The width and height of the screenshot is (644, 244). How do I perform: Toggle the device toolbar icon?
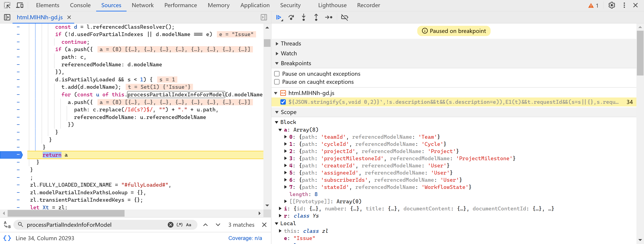click(x=20, y=5)
